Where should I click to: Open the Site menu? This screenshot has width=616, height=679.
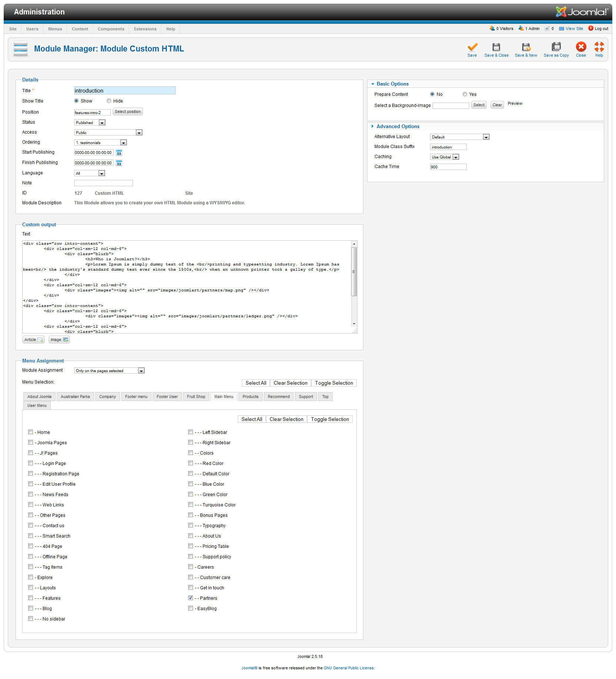point(13,29)
